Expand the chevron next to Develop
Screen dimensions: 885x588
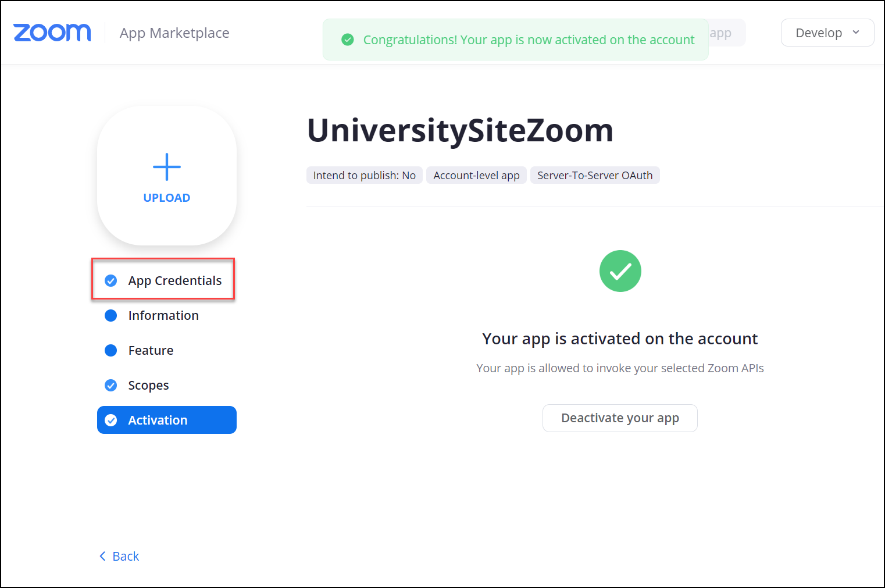(x=856, y=33)
